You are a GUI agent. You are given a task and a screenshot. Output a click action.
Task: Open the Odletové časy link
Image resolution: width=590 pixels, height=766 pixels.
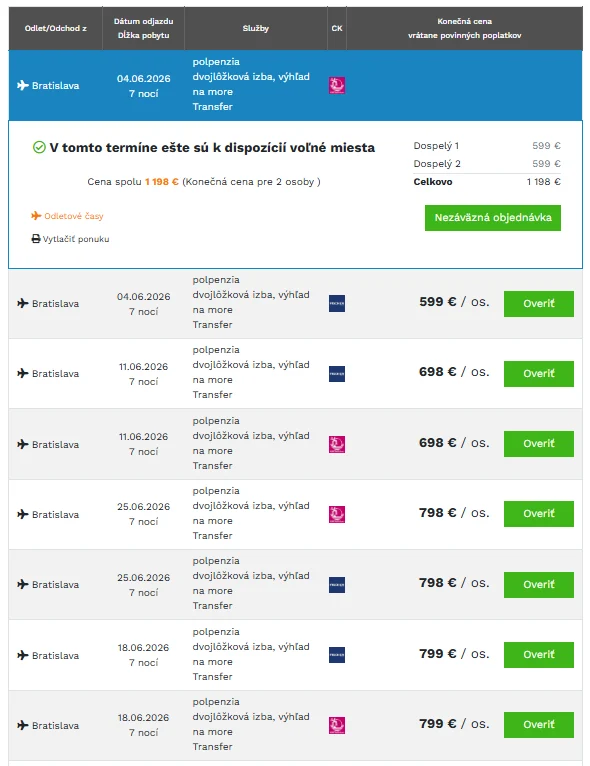pyautogui.click(x=74, y=216)
